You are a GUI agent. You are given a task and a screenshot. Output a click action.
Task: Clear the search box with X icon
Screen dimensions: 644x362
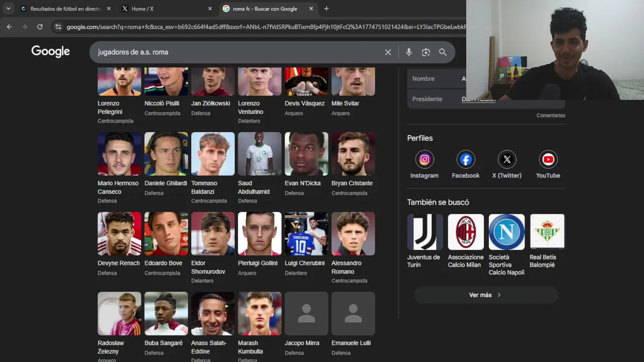[x=388, y=52]
